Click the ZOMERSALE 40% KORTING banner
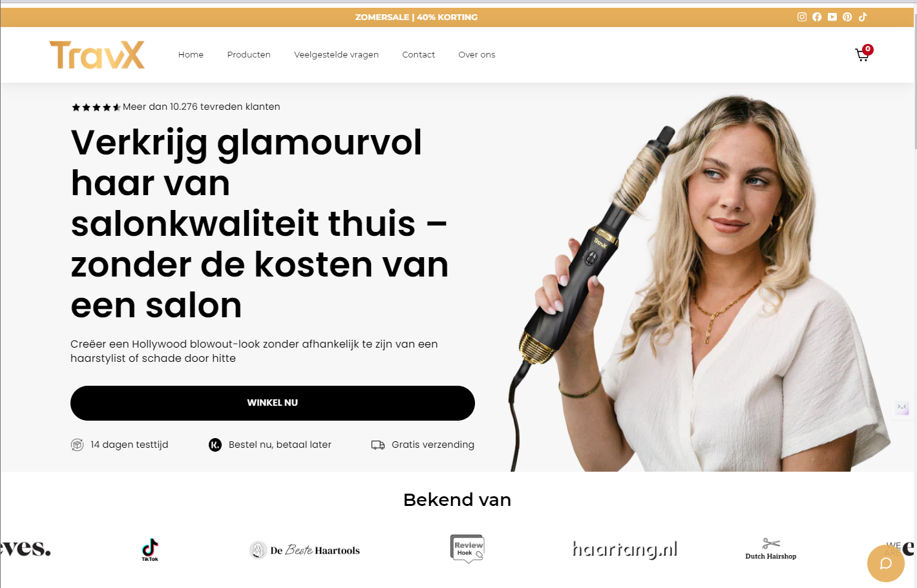917x588 pixels. [x=416, y=17]
